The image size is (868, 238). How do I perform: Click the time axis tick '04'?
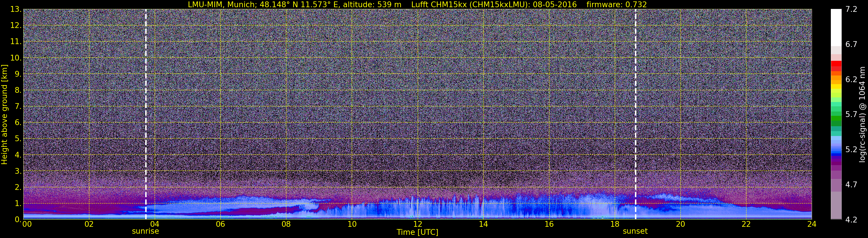point(155,224)
